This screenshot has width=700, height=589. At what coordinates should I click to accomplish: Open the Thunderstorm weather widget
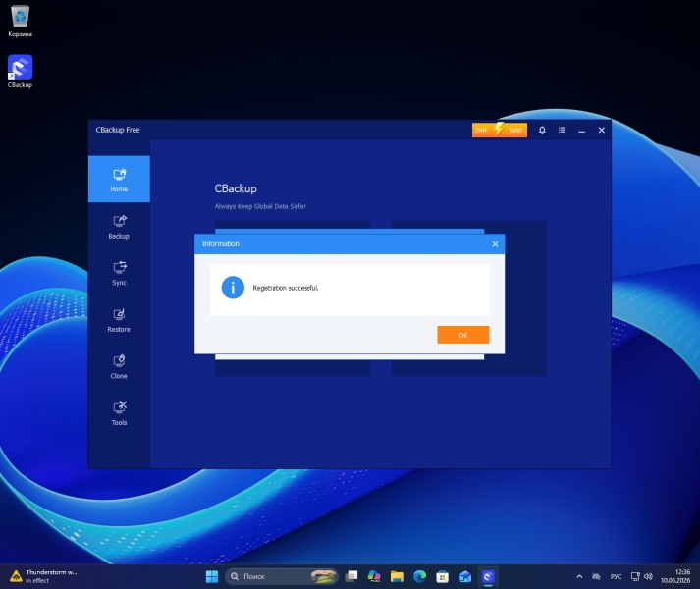(x=43, y=576)
